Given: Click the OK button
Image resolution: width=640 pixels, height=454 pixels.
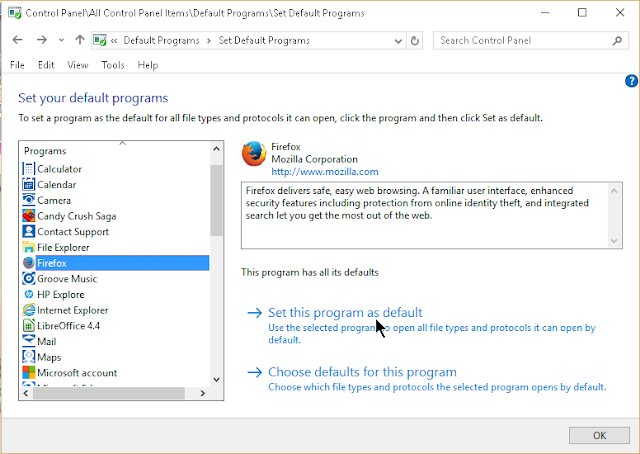Looking at the screenshot, I should (599, 435).
